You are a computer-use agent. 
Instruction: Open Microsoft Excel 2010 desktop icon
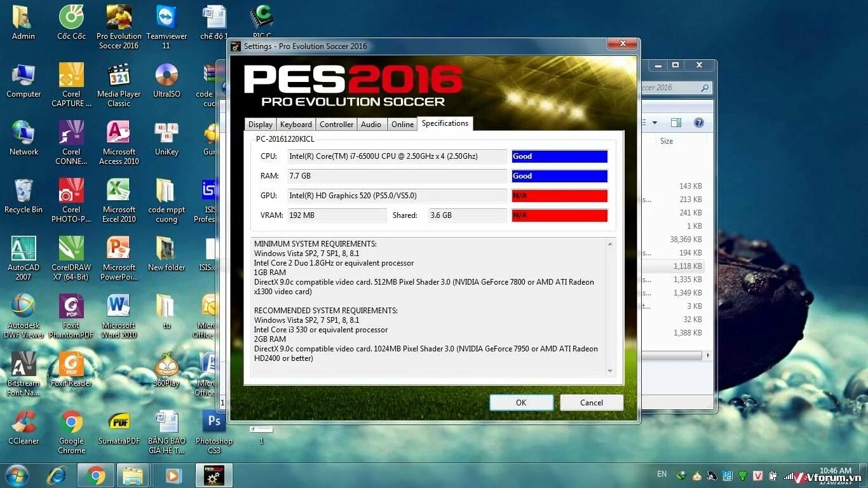coord(119,201)
